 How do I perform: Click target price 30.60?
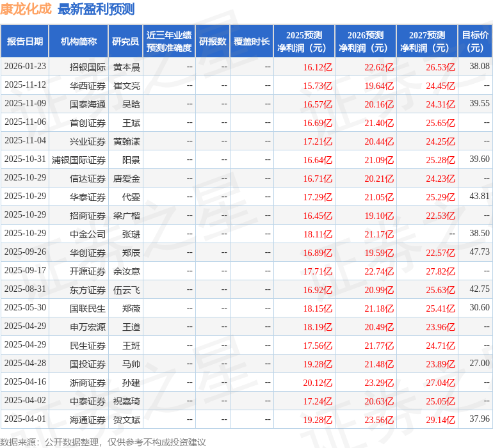(x=480, y=307)
